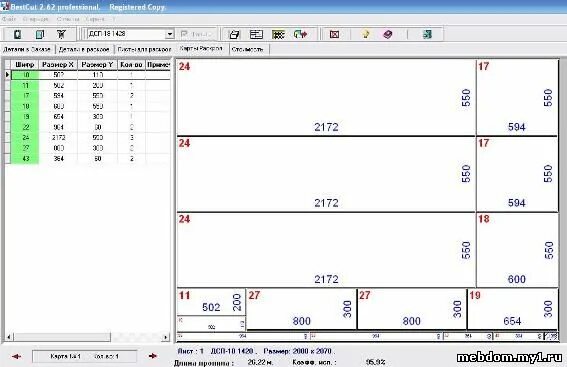
Task: Click the Шифр column header
Action: point(25,65)
